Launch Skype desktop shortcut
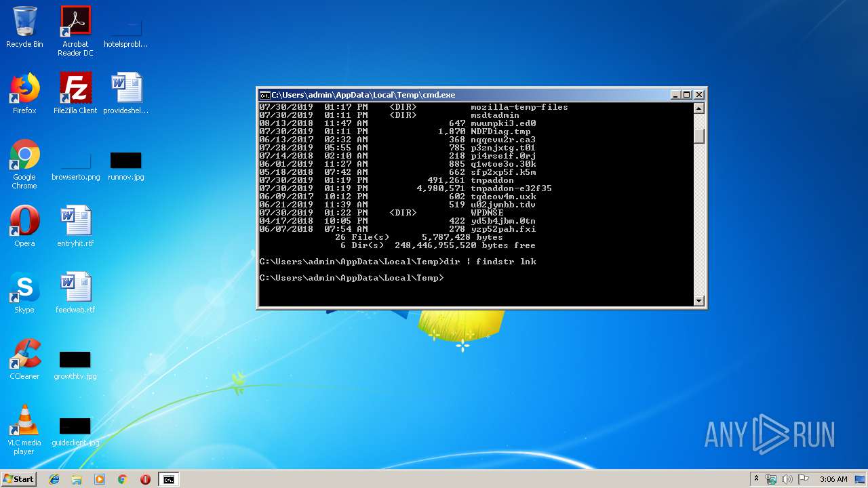 point(24,293)
